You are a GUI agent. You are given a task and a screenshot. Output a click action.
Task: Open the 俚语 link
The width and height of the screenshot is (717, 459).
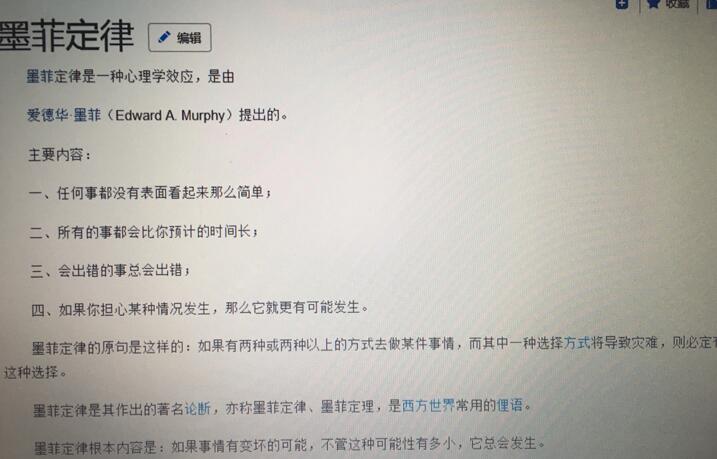pos(509,405)
